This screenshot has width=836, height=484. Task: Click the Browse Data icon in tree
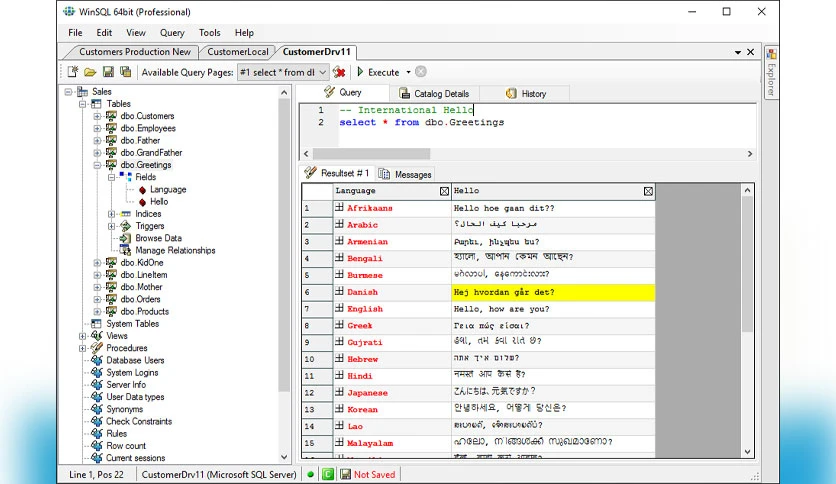125,238
